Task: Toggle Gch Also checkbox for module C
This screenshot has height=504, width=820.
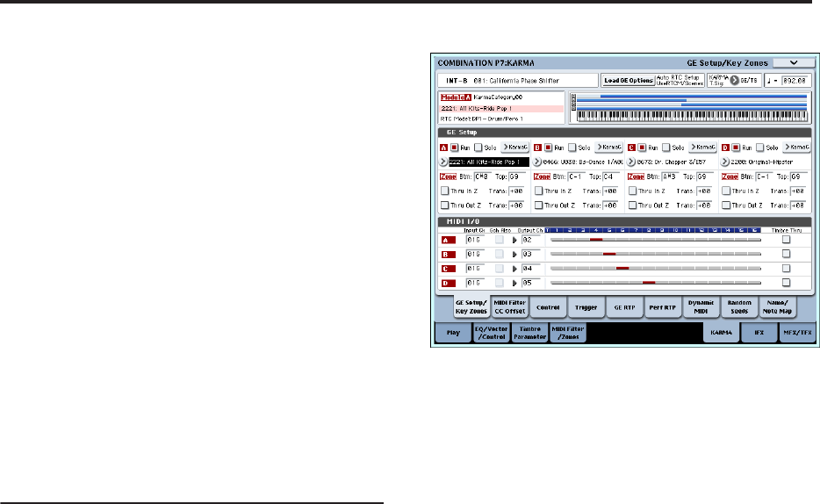Action: click(x=500, y=268)
